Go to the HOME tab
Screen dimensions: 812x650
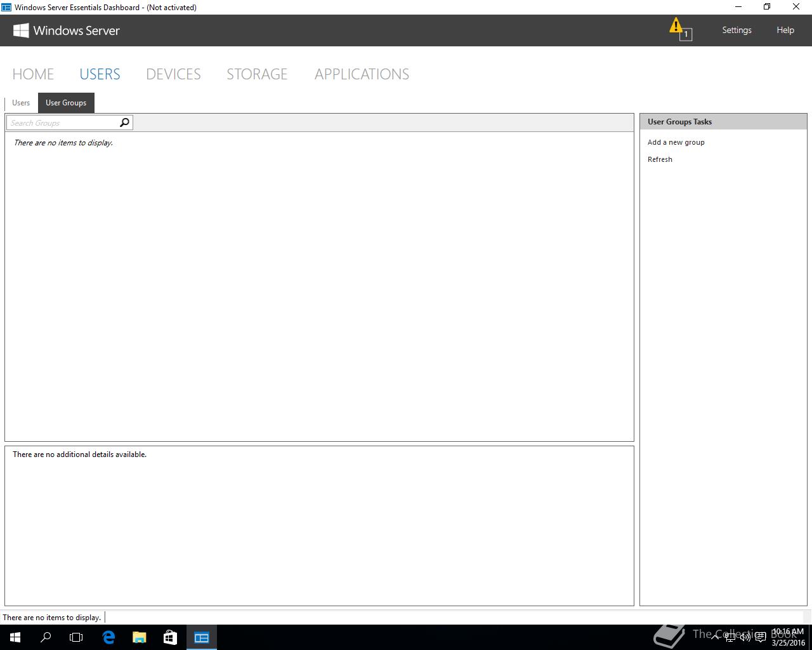click(x=33, y=74)
